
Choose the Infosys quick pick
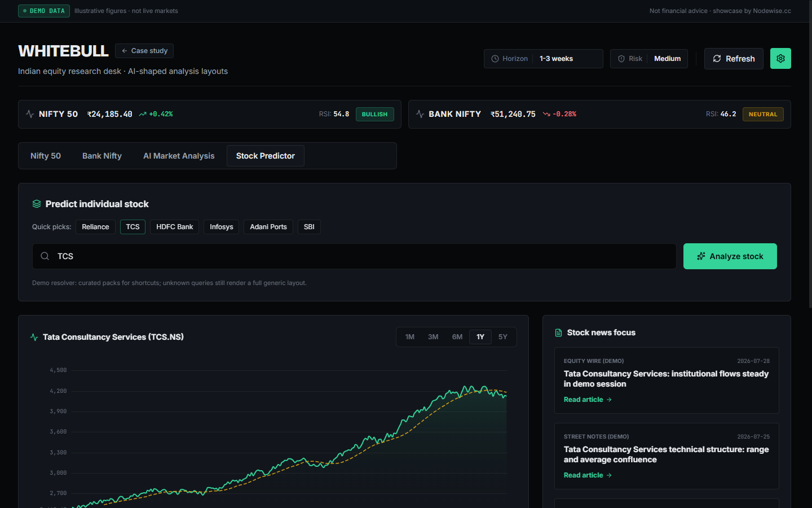(x=222, y=227)
